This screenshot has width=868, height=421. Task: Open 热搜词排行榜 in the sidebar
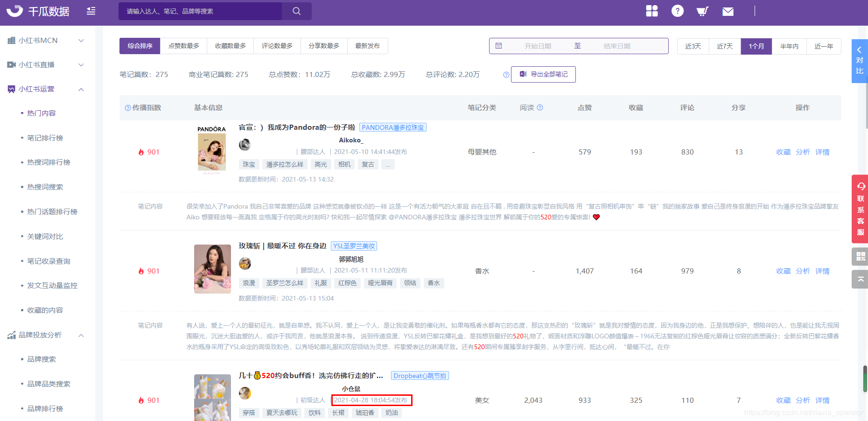(x=49, y=162)
